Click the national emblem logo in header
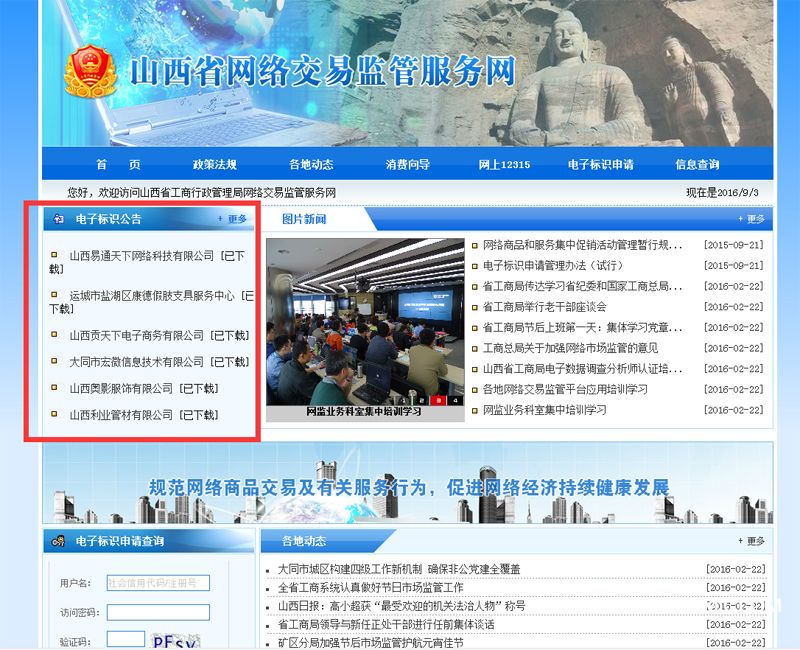This screenshot has width=800, height=650. click(91, 73)
